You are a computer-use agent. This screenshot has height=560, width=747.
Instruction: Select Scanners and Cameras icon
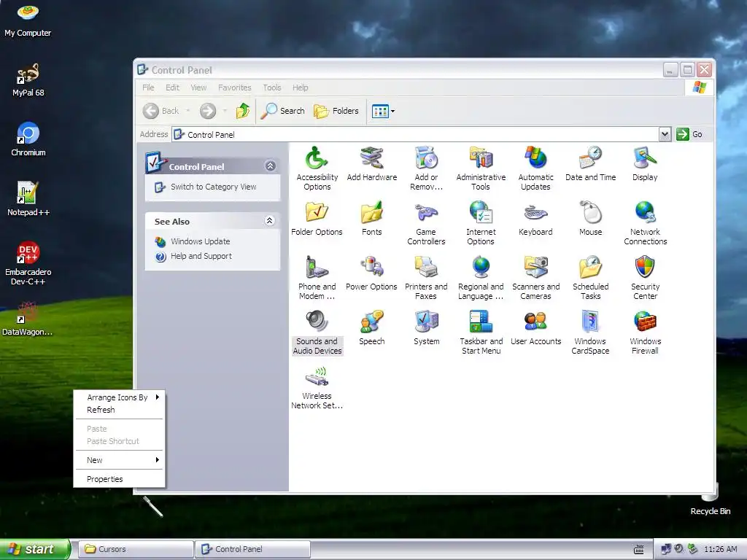click(535, 278)
